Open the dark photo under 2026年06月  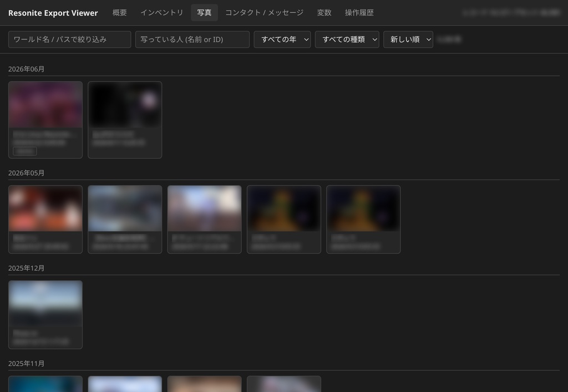pyautogui.click(x=125, y=105)
